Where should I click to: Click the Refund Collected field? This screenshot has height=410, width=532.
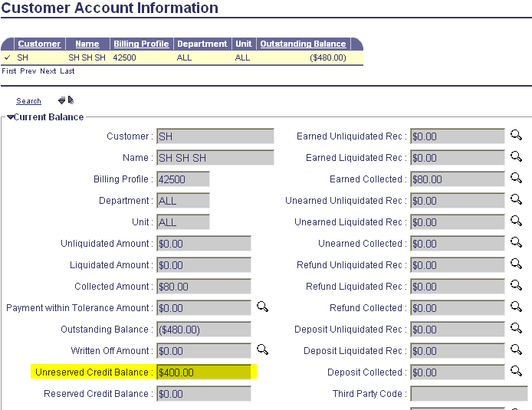[x=458, y=308]
